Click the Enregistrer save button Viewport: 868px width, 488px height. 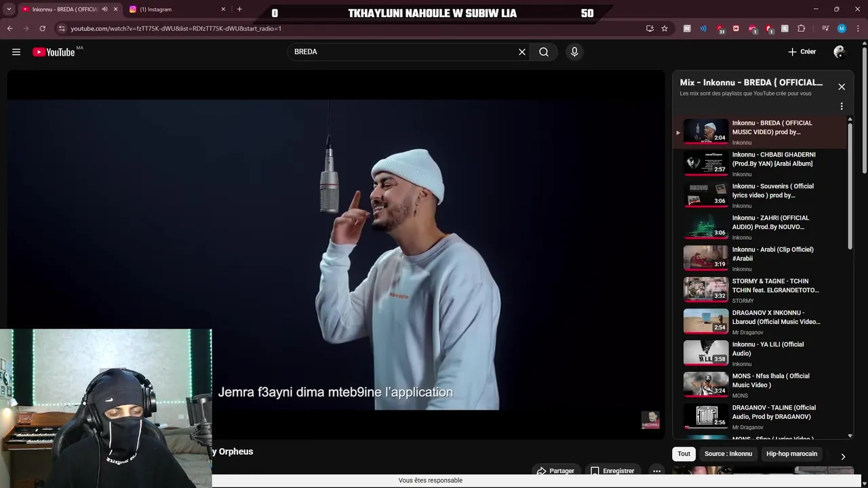coord(612,471)
